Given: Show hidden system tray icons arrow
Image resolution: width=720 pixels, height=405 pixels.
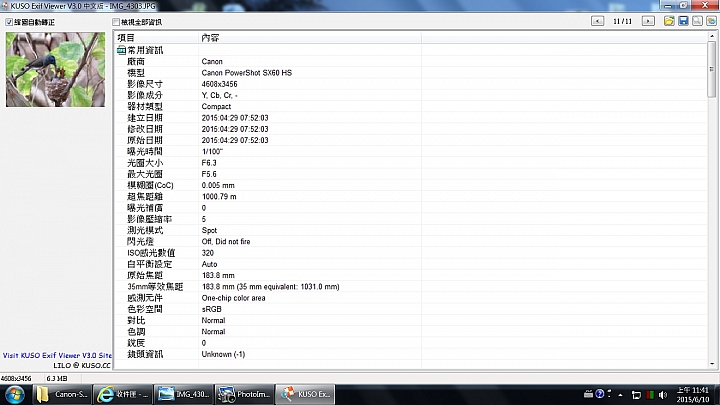Looking at the screenshot, I should click(620, 395).
